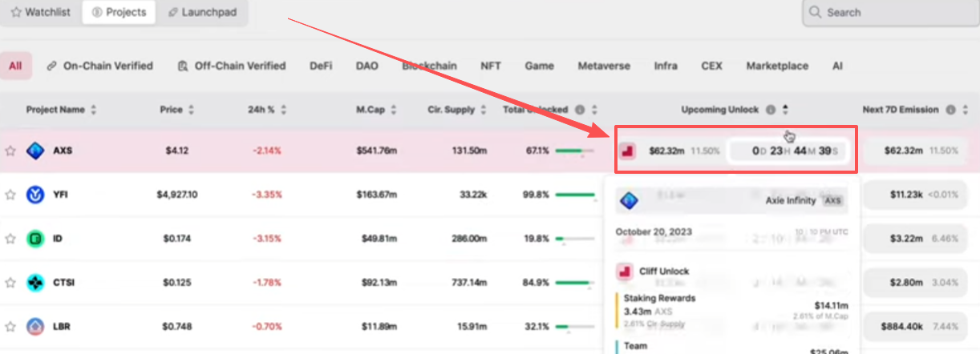Image resolution: width=980 pixels, height=354 pixels.
Task: Click AXS market cap $541.76m
Action: pyautogui.click(x=376, y=150)
